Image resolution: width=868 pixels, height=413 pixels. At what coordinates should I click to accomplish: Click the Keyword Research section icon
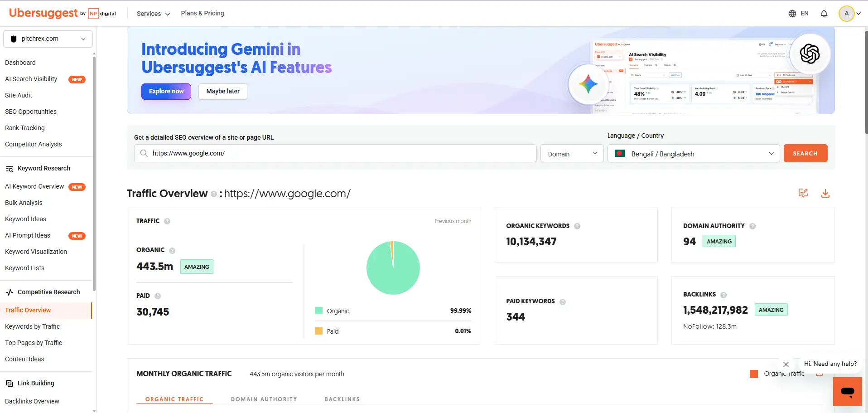point(10,169)
